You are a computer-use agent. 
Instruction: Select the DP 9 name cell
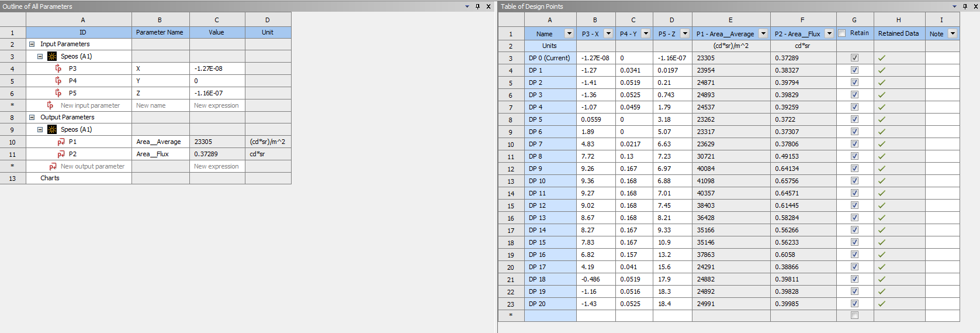(x=550, y=169)
